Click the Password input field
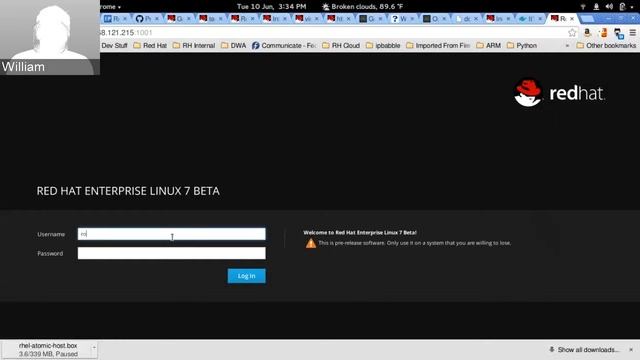This screenshot has width=640, height=360. click(171, 253)
